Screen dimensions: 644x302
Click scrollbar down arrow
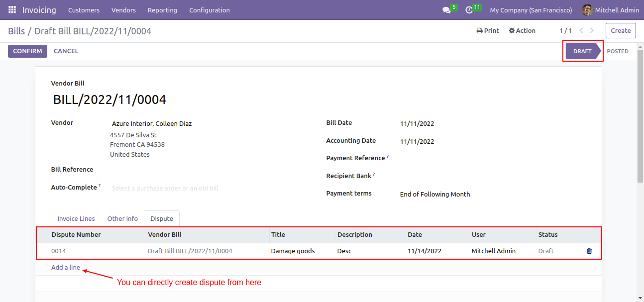click(x=641, y=298)
